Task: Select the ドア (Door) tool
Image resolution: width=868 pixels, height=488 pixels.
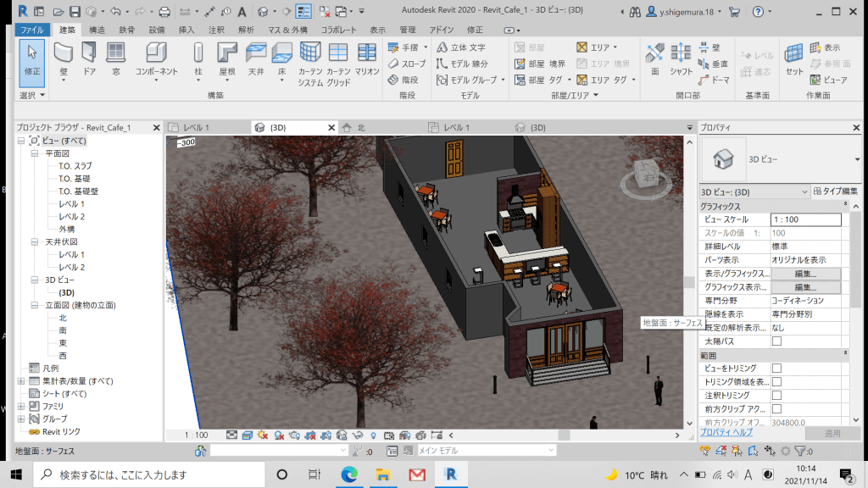Action: point(89,58)
